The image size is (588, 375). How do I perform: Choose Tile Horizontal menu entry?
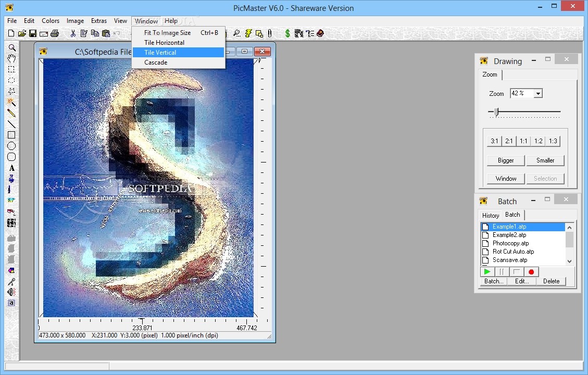tap(178, 42)
